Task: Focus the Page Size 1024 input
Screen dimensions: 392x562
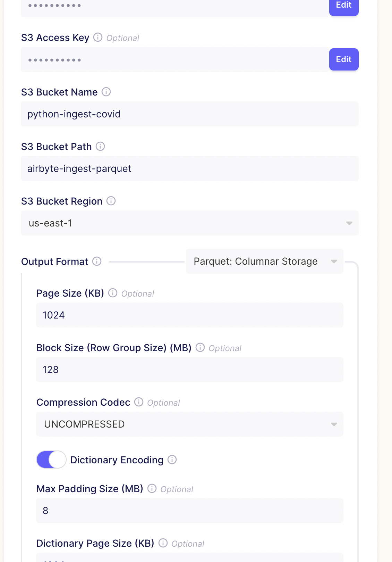Action: point(190,315)
